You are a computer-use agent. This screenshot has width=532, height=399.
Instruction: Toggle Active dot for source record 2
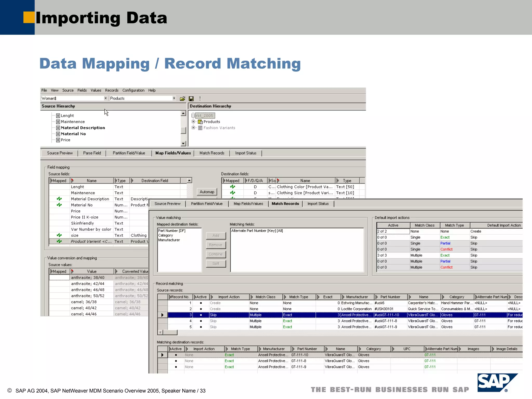[201, 309]
